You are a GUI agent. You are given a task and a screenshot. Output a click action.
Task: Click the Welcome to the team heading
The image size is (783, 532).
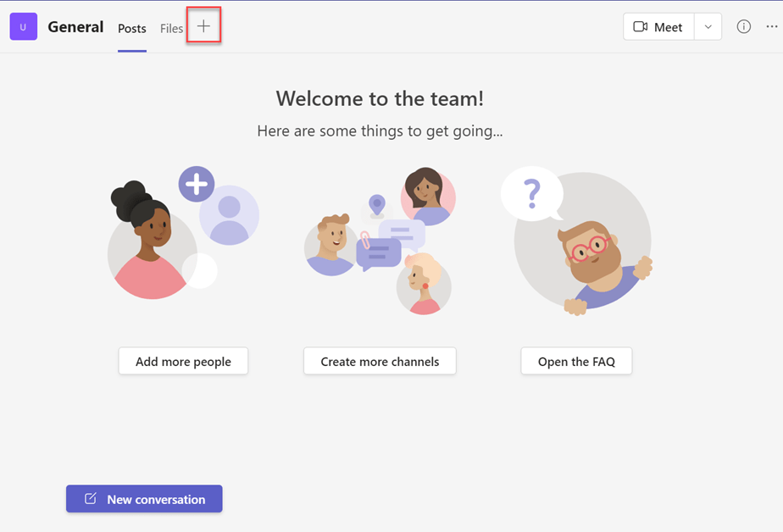(380, 98)
